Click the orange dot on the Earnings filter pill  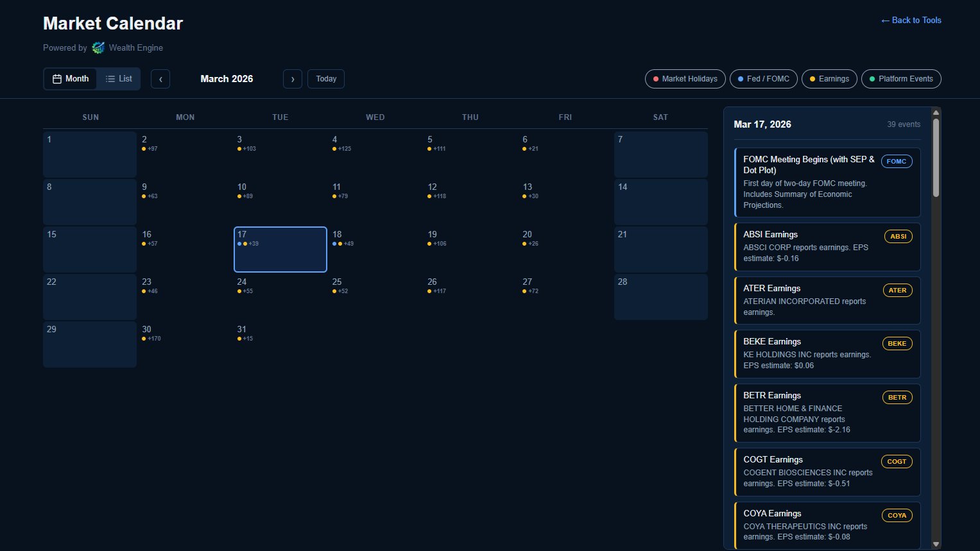pyautogui.click(x=813, y=78)
